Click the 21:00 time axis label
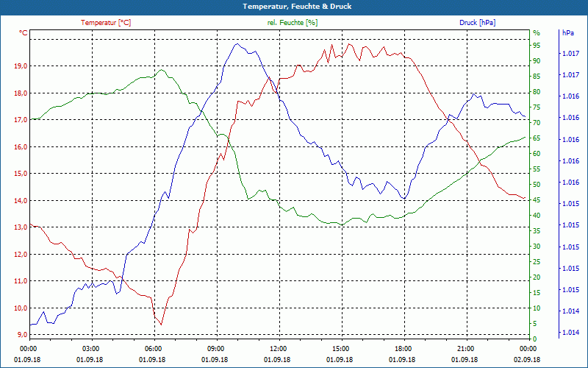 coord(467,348)
